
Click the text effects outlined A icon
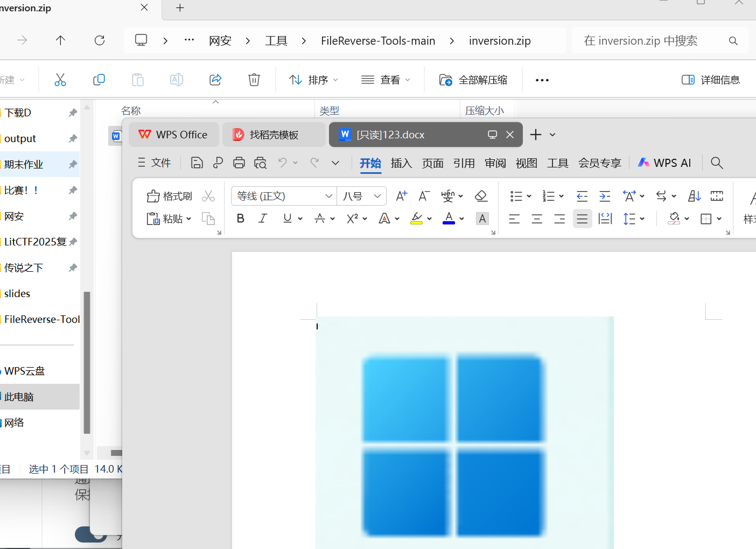point(384,219)
